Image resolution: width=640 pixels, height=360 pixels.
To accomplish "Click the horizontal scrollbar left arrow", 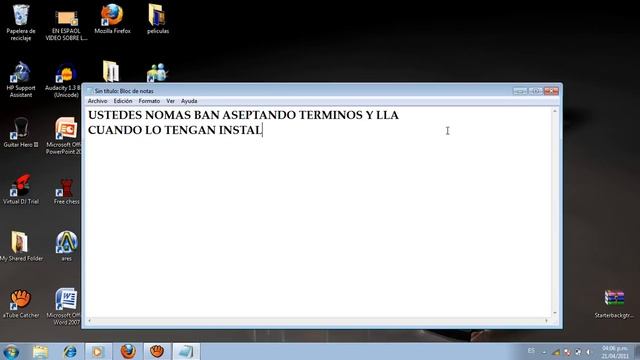I will [89, 321].
